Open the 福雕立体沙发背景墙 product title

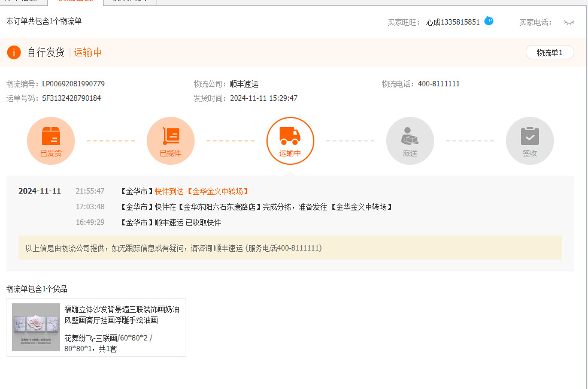[x=122, y=315]
